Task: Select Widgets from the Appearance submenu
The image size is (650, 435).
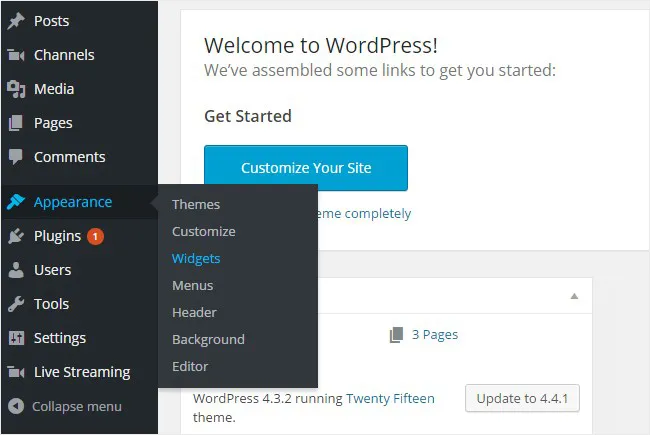Action: pyautogui.click(x=196, y=258)
